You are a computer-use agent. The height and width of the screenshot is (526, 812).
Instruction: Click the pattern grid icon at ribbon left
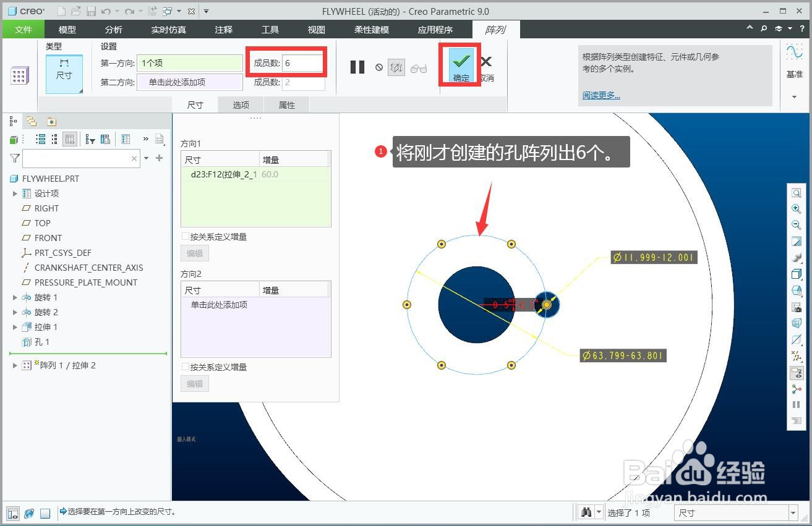tap(19, 75)
